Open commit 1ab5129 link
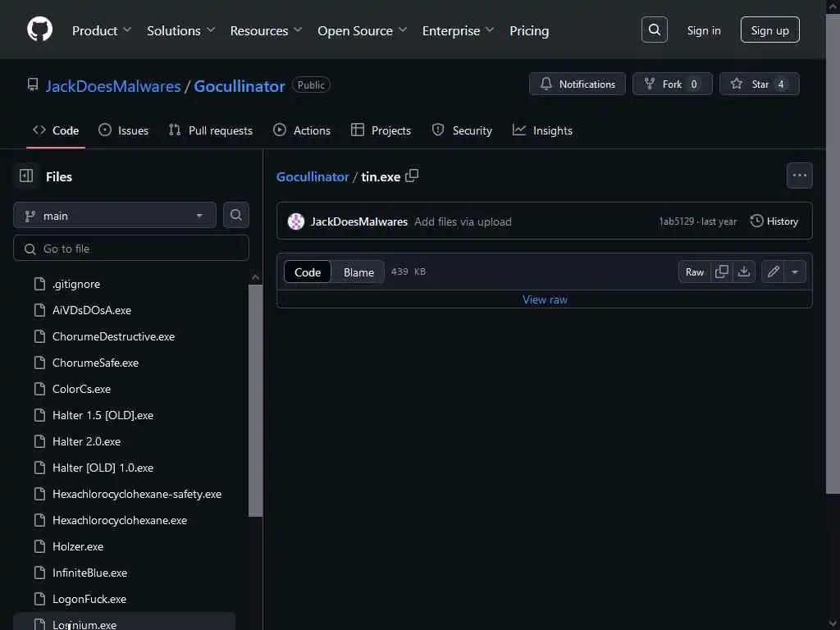The width and height of the screenshot is (840, 630). 676,221
